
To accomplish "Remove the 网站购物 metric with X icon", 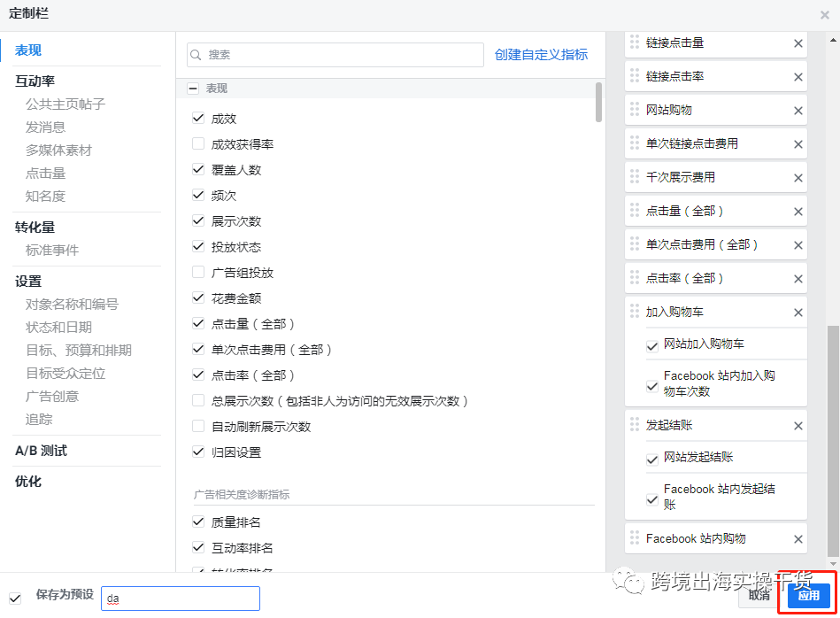I will 798,109.
